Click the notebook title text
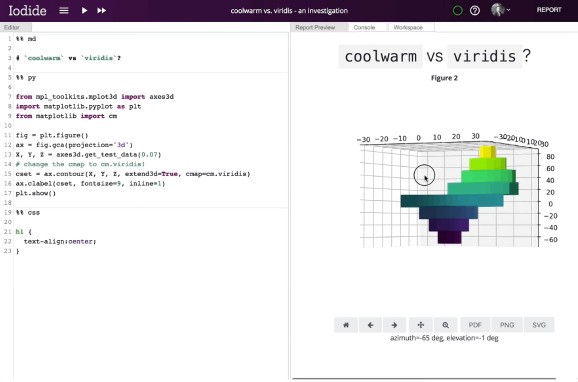The height and width of the screenshot is (382, 578). (x=289, y=11)
